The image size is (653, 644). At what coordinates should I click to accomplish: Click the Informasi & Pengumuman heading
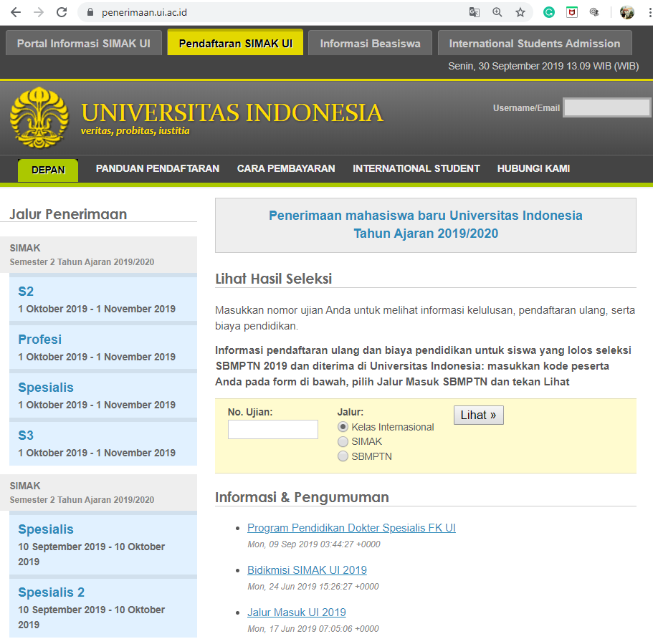tap(302, 497)
